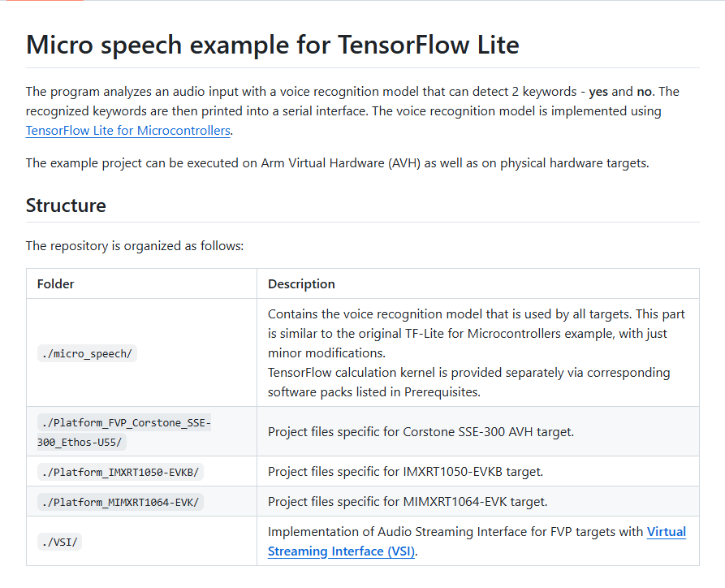Click the bold keyword "no"
This screenshot has height=588, width=725.
pyautogui.click(x=645, y=91)
